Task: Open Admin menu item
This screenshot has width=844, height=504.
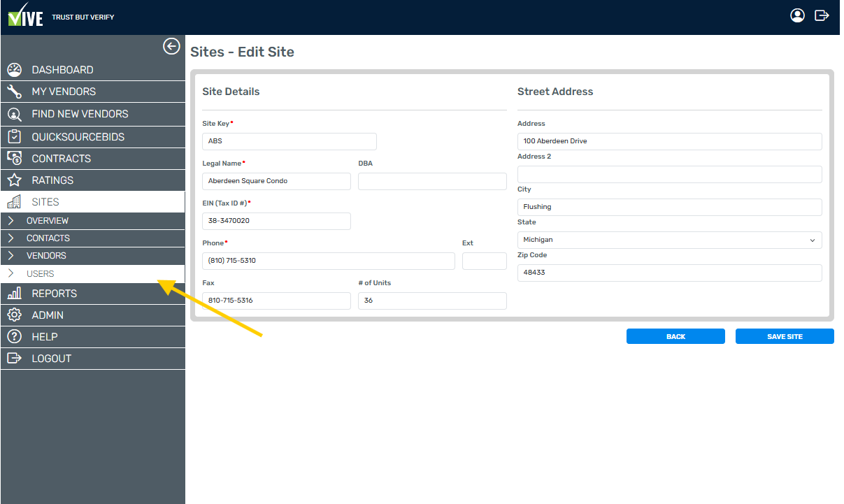Action: 92,315
